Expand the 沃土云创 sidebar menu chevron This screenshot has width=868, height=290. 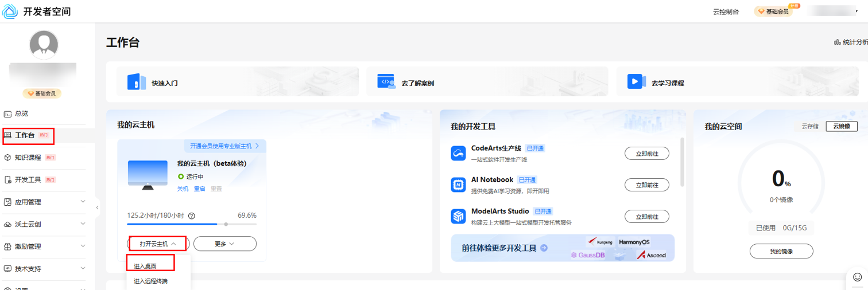pyautogui.click(x=83, y=224)
